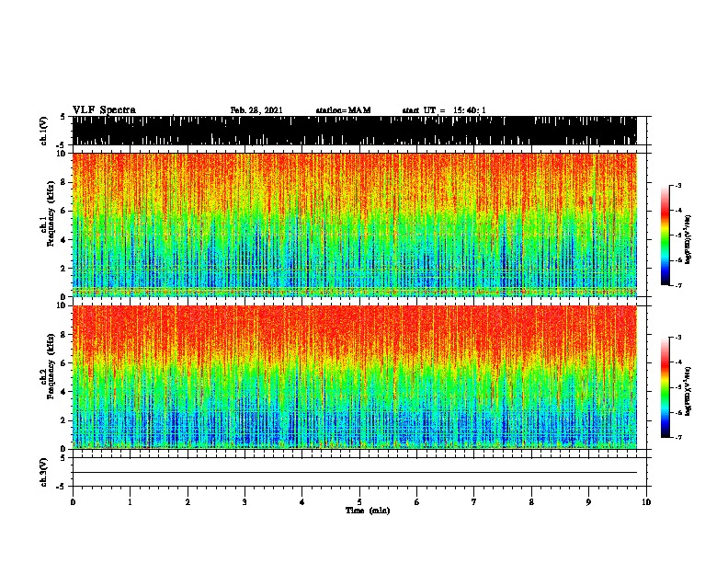Viewport: 728px width, 563px height.
Task: Click the time axis tick label "6"
Action: point(417,502)
